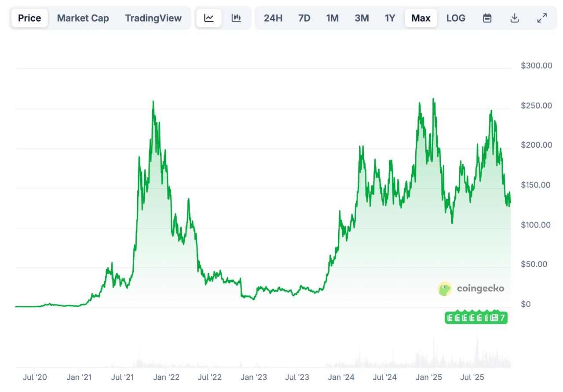This screenshot has height=392, width=563.
Task: Choose the 3M time range
Action: click(x=362, y=18)
